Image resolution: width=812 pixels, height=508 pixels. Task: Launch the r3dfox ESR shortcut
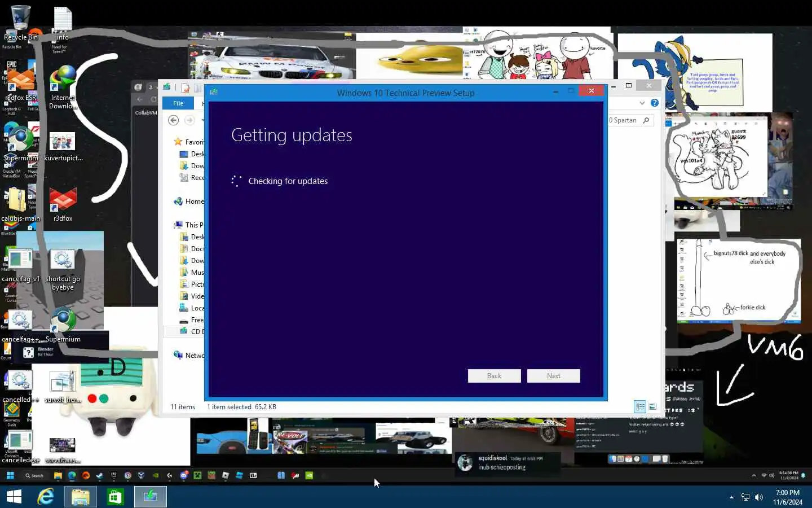pos(21,84)
